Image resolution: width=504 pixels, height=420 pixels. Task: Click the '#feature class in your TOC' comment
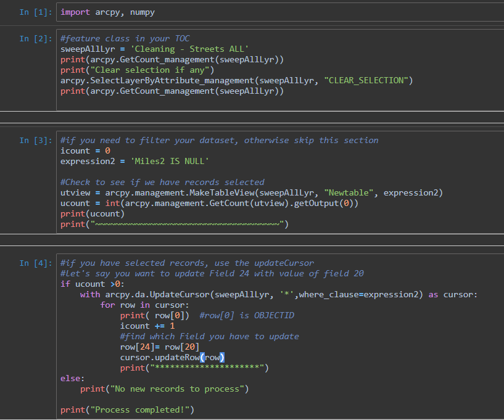click(125, 38)
